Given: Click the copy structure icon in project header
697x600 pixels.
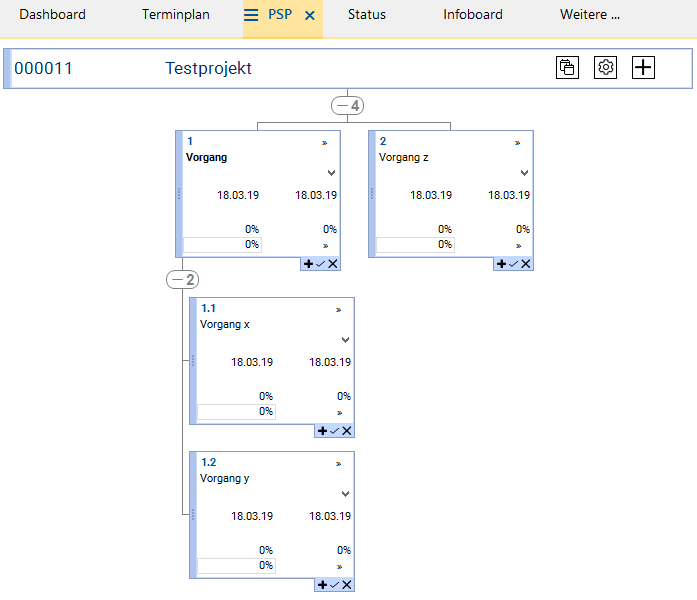Looking at the screenshot, I should click(x=567, y=68).
